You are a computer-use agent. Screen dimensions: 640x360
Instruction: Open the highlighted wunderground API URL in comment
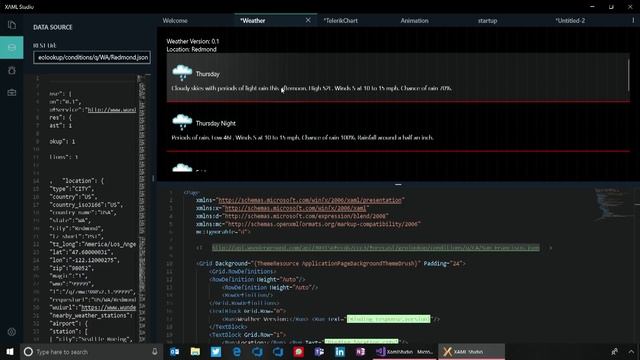376,248
